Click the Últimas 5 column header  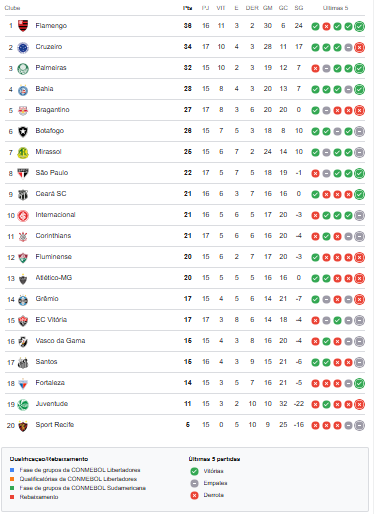tap(335, 8)
